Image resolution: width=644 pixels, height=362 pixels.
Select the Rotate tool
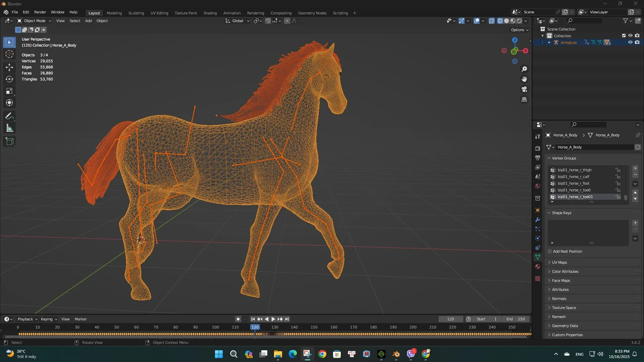click(9, 79)
